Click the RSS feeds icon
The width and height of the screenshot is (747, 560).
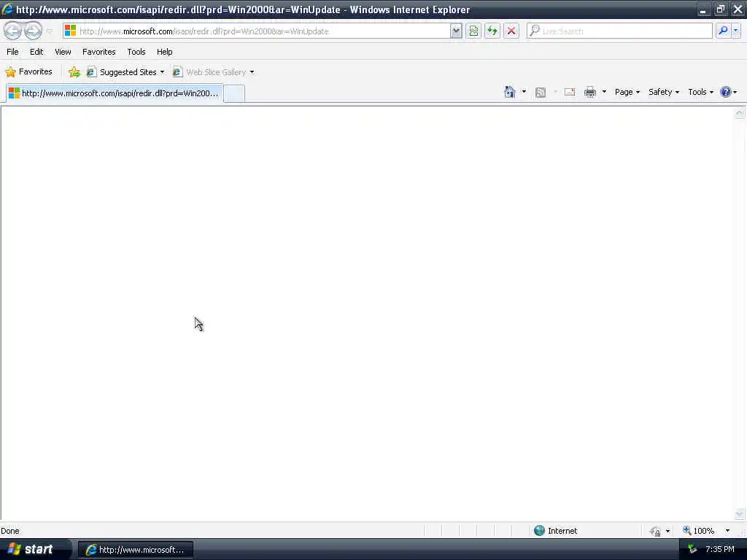(541, 92)
